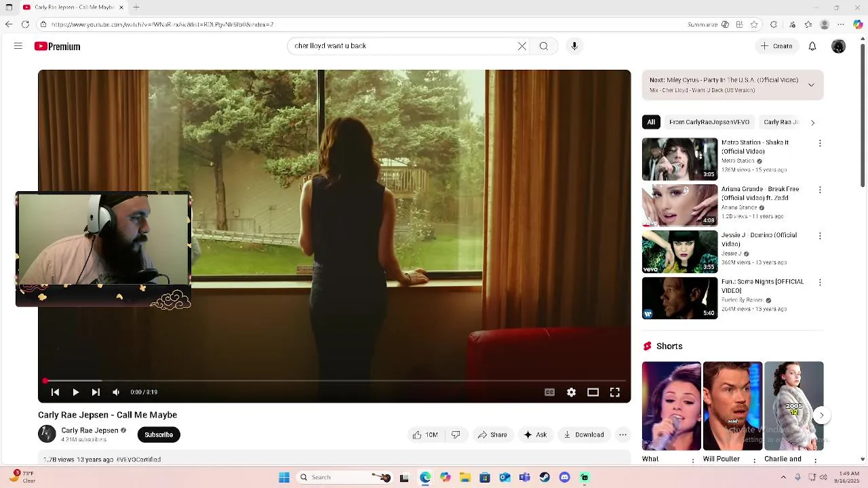Open the Windows Start menu
868x488 pixels.
(x=284, y=477)
